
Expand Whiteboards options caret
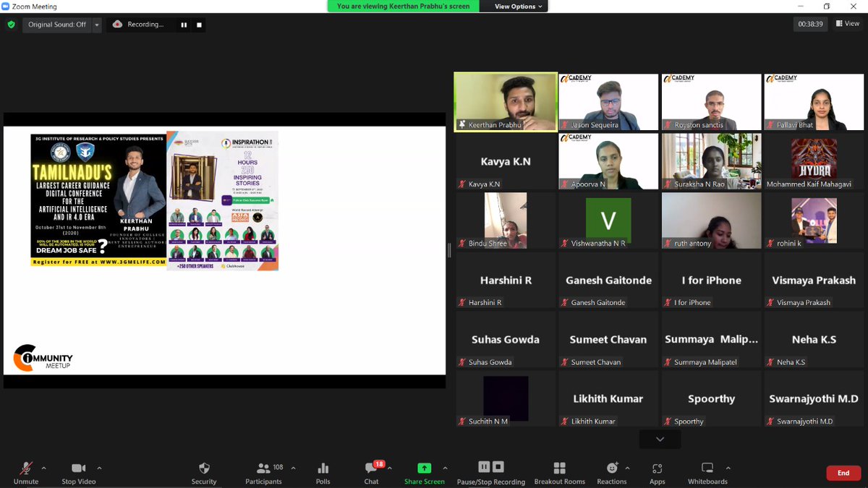pyautogui.click(x=728, y=468)
